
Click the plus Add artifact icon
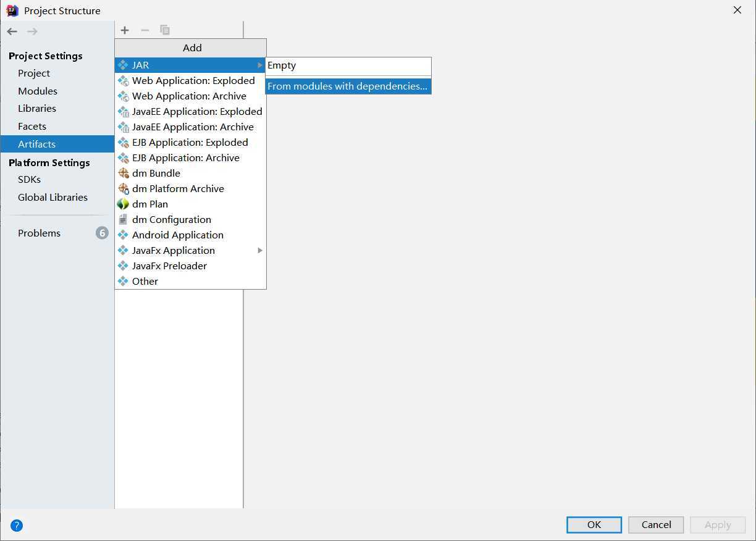coord(125,30)
